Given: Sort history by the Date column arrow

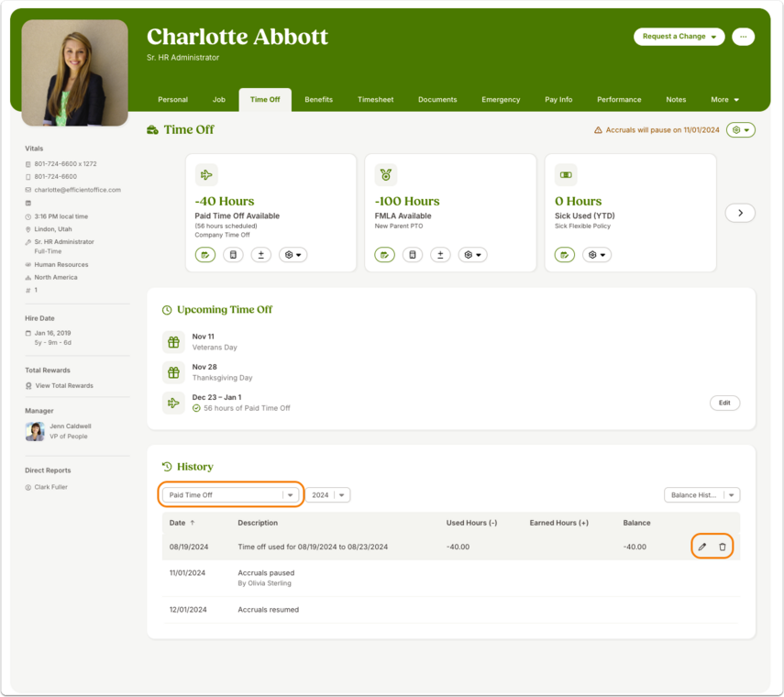Looking at the screenshot, I should [x=193, y=523].
